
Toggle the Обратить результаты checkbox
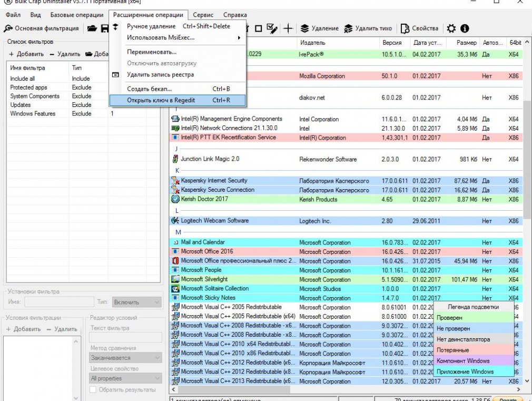tap(93, 389)
